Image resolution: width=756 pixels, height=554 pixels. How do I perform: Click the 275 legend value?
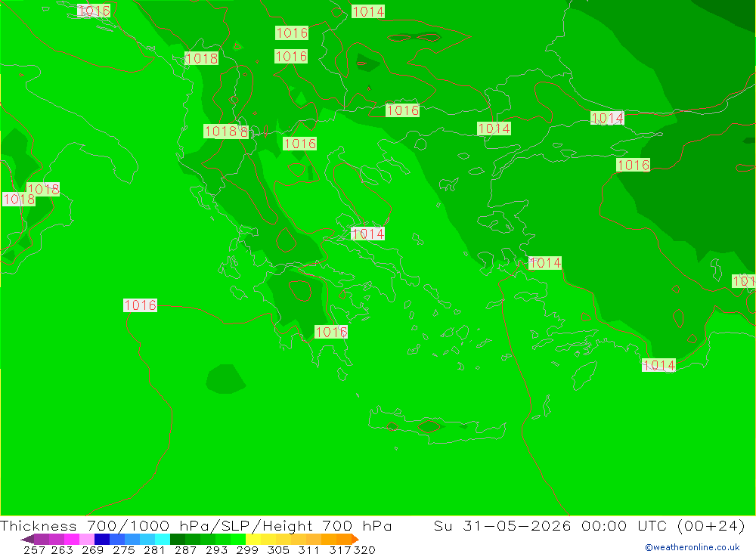coord(123,549)
